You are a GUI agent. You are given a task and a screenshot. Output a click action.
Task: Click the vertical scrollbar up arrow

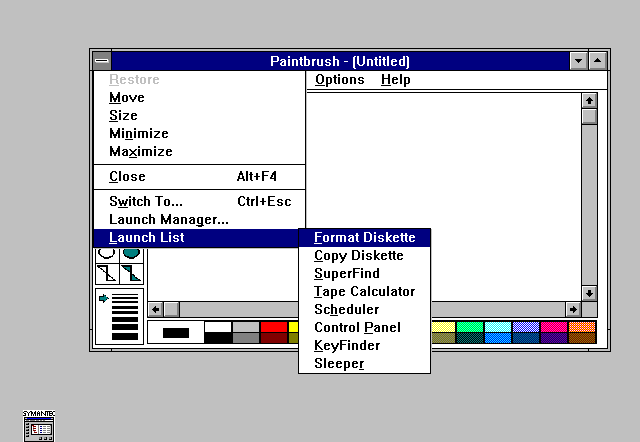[589, 100]
